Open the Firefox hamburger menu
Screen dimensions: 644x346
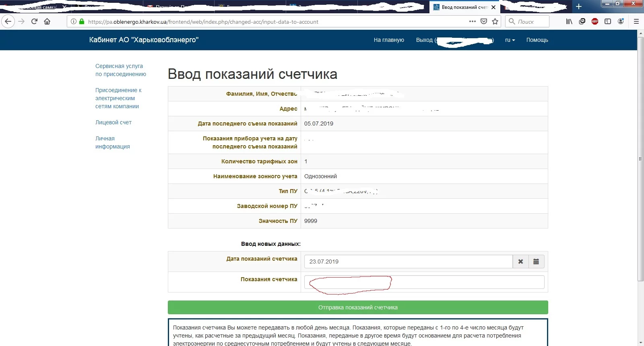636,21
